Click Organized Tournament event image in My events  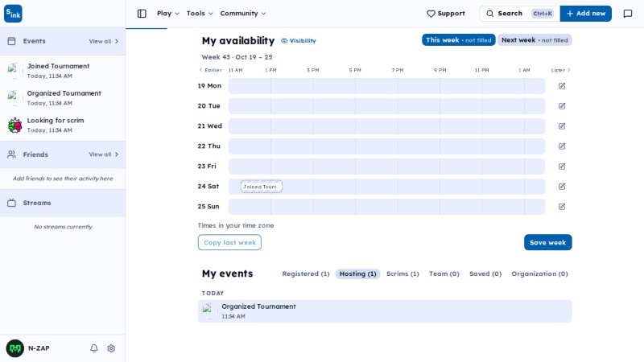[x=208, y=311]
